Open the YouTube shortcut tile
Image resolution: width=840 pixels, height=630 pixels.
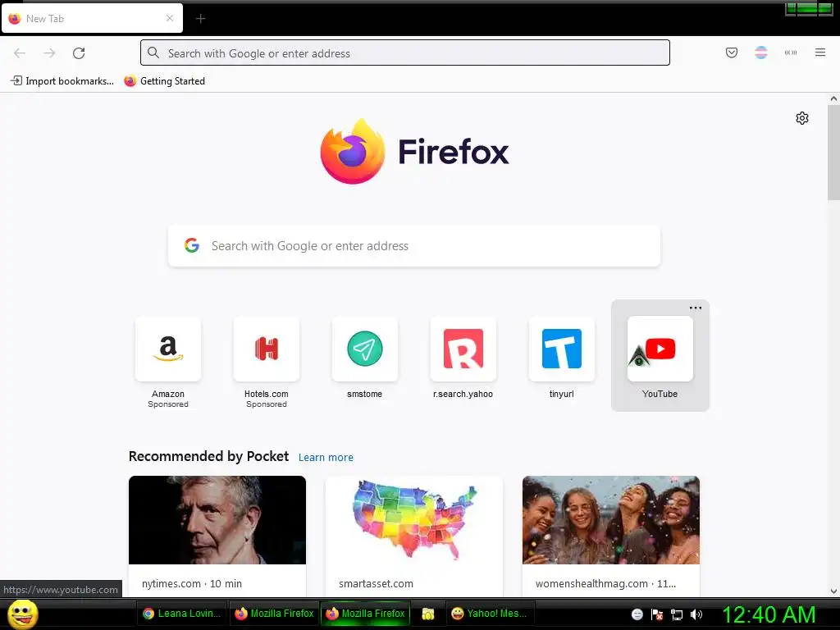[660, 356]
